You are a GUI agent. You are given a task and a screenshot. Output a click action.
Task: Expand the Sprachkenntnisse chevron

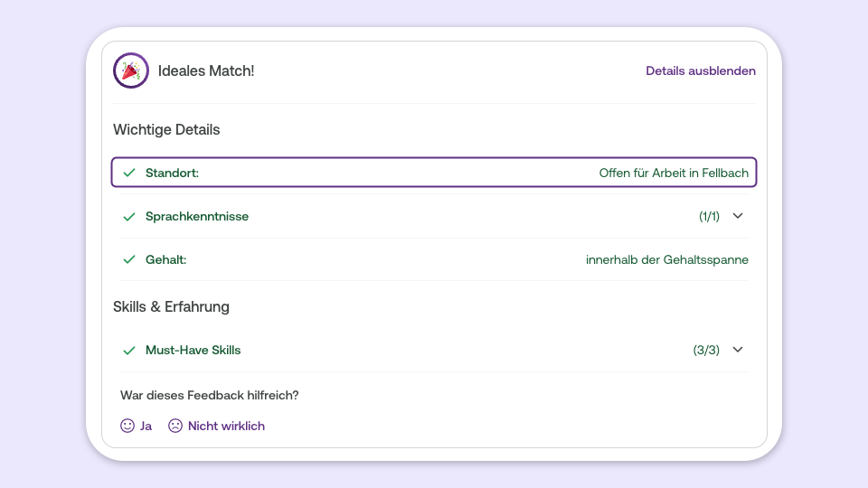[x=738, y=216]
